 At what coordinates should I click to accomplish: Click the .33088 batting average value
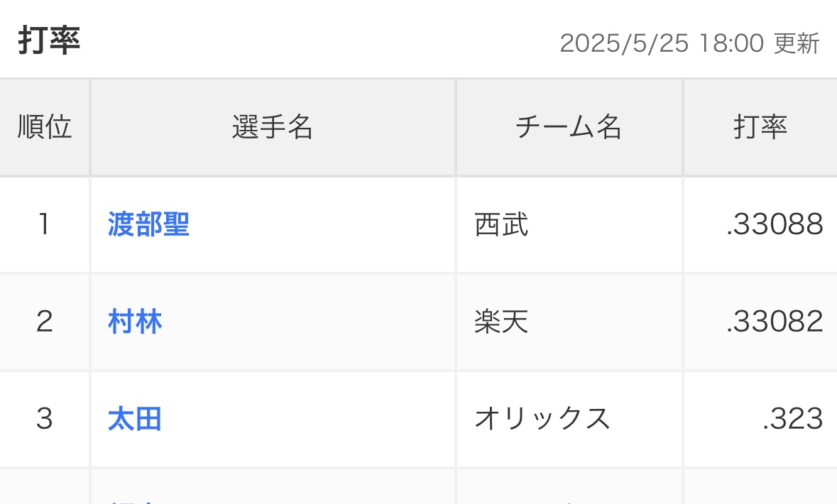(x=774, y=225)
